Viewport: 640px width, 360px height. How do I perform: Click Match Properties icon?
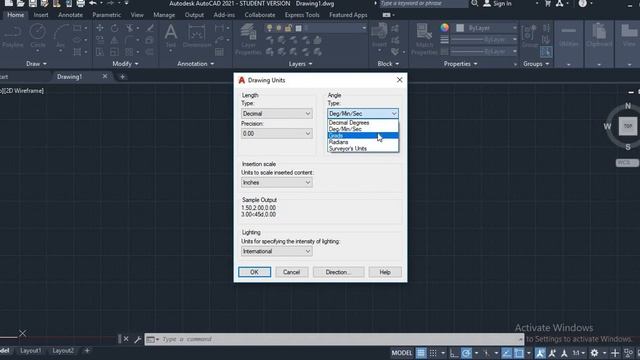pos(424,39)
